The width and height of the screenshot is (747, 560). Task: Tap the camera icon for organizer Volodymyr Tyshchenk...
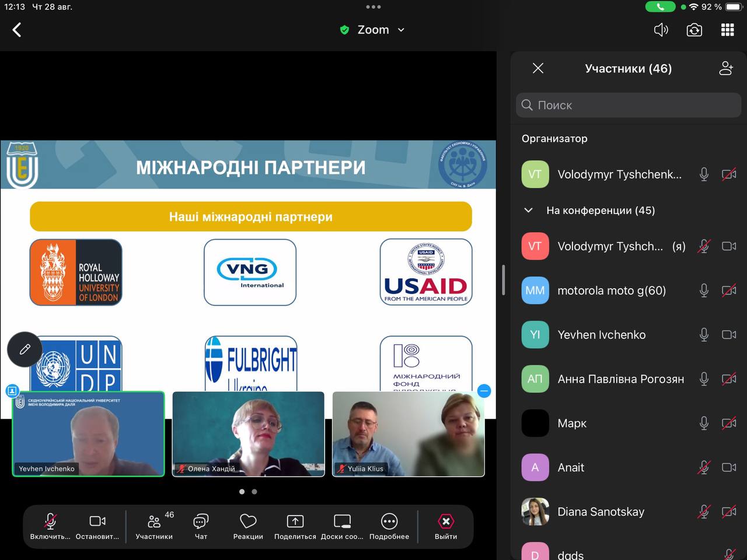[x=729, y=174]
